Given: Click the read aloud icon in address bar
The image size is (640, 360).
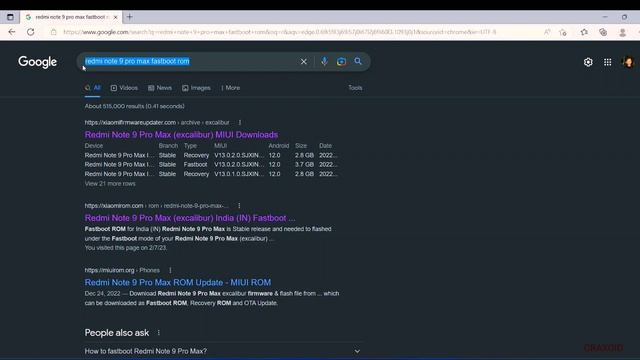Looking at the screenshot, I should (547, 32).
